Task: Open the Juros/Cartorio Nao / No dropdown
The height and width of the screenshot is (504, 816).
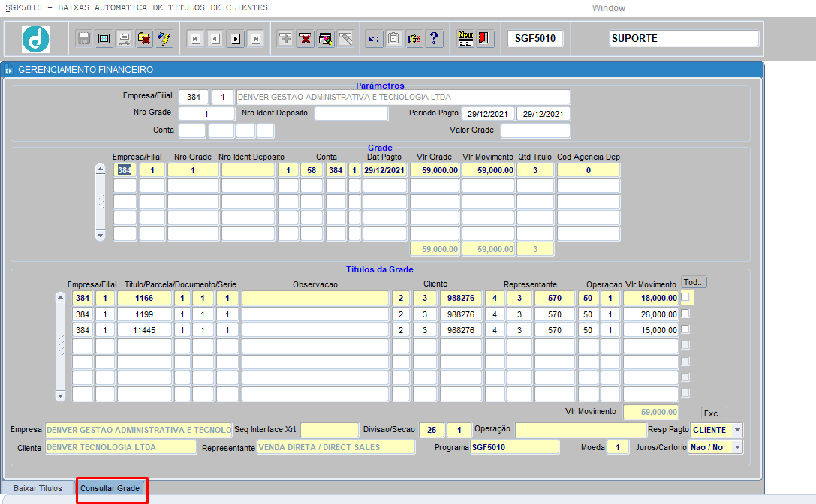Action: pos(737,447)
